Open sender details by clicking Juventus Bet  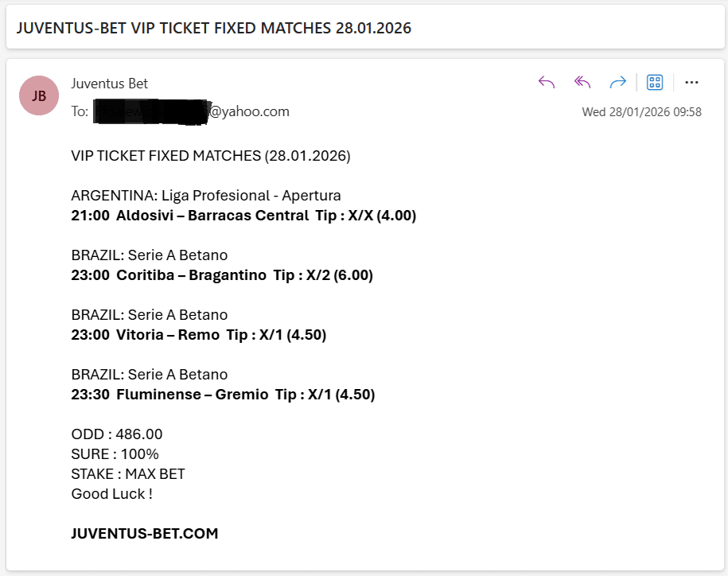click(x=109, y=83)
